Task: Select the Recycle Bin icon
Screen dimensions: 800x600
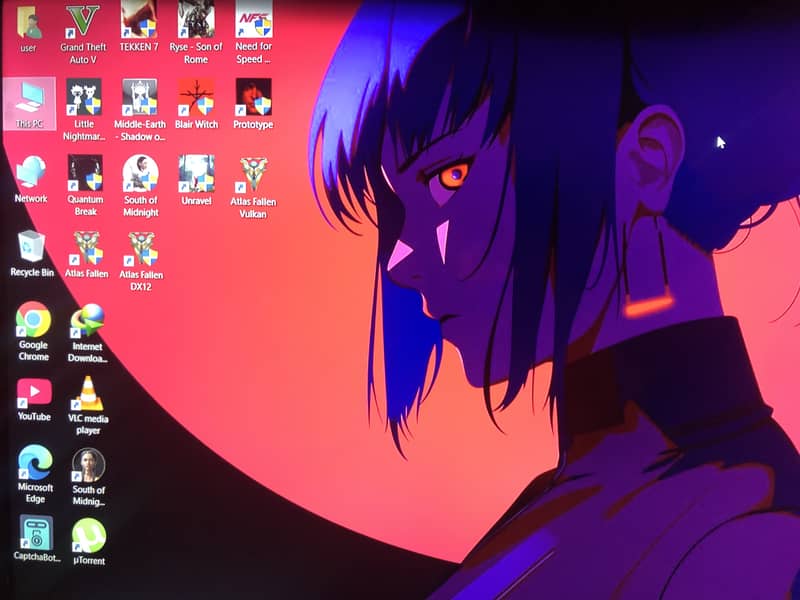Action: (32, 246)
